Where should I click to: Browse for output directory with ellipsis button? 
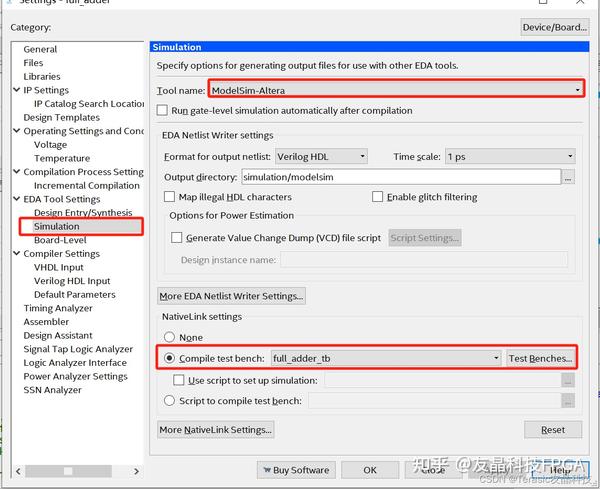tap(568, 177)
